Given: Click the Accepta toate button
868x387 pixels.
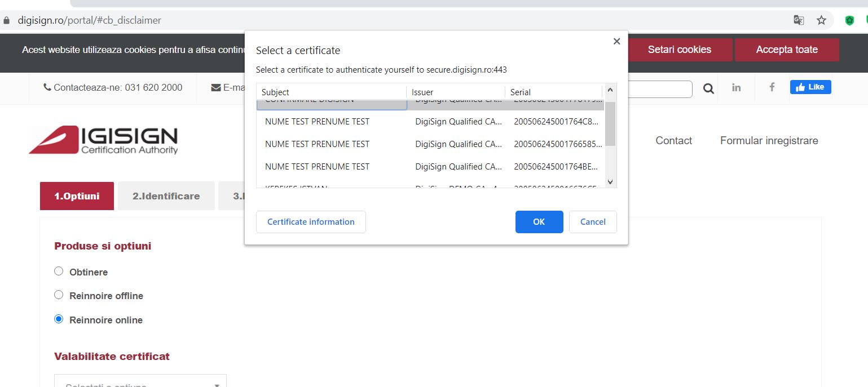Looking at the screenshot, I should pyautogui.click(x=787, y=50).
